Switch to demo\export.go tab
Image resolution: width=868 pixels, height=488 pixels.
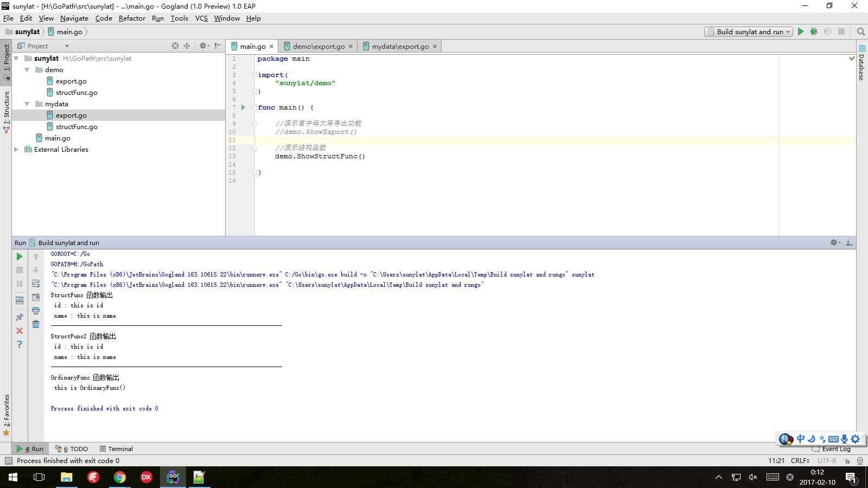click(318, 46)
